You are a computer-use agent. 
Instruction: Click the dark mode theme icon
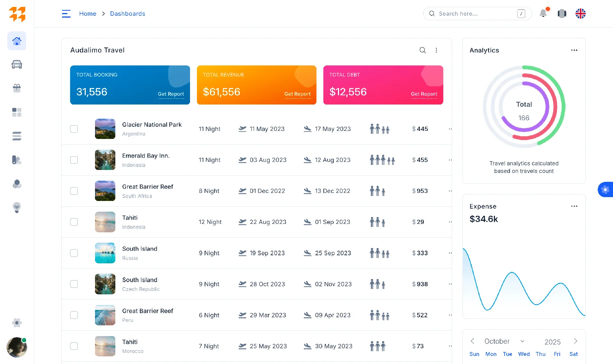pyautogui.click(x=562, y=14)
